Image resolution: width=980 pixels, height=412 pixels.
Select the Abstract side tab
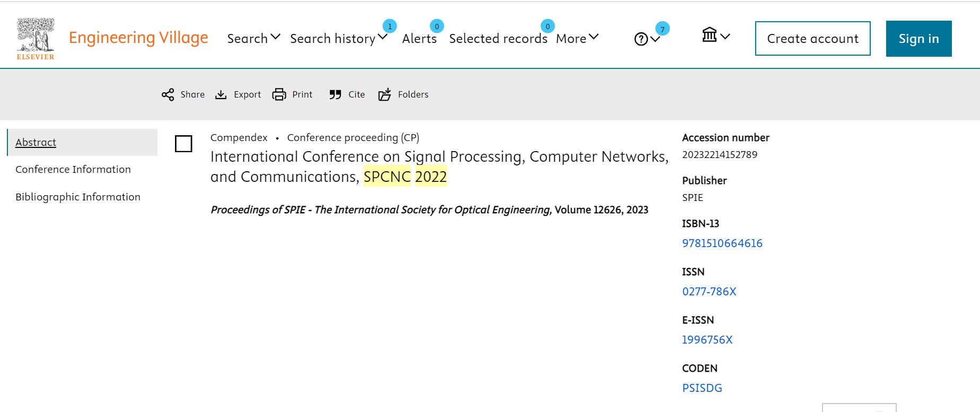(x=82, y=142)
